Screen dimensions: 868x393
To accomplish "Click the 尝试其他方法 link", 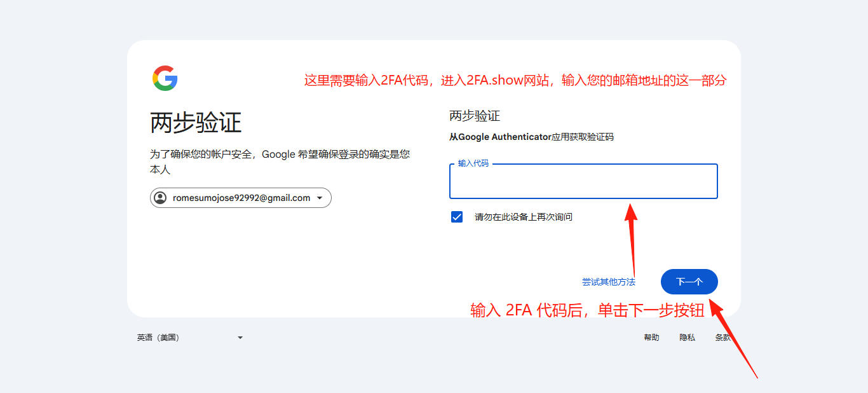I will click(x=610, y=282).
